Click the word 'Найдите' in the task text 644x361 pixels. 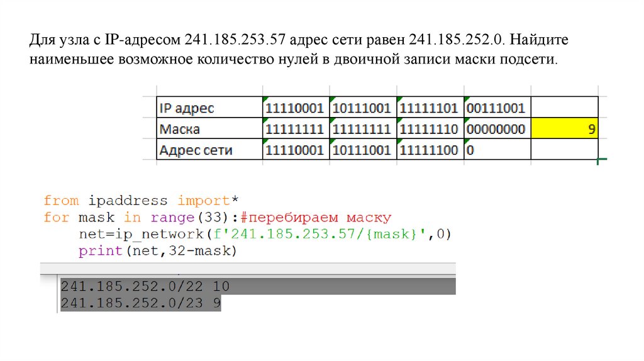539,40
